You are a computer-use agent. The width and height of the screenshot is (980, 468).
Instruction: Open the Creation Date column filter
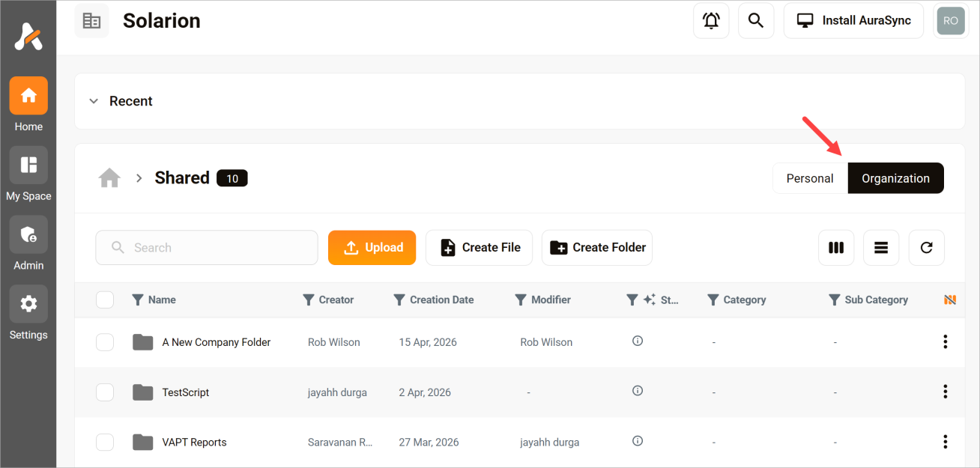(x=399, y=300)
